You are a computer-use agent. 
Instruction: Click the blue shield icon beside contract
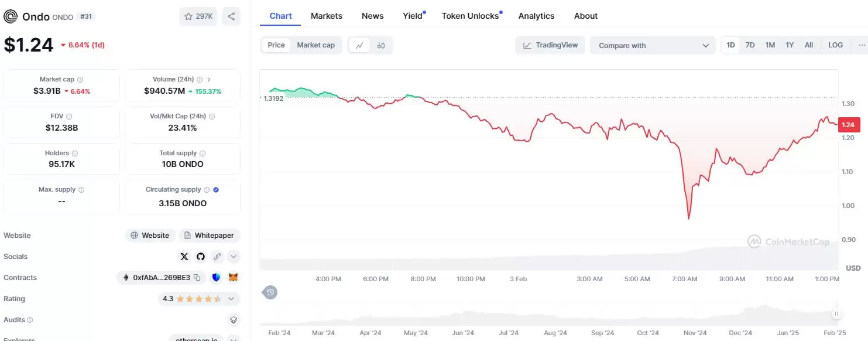click(x=216, y=278)
